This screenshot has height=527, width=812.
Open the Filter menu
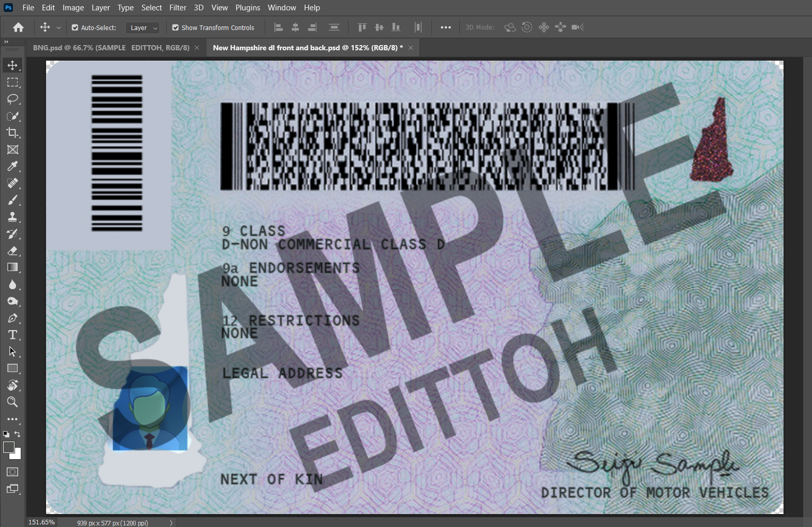pos(178,8)
